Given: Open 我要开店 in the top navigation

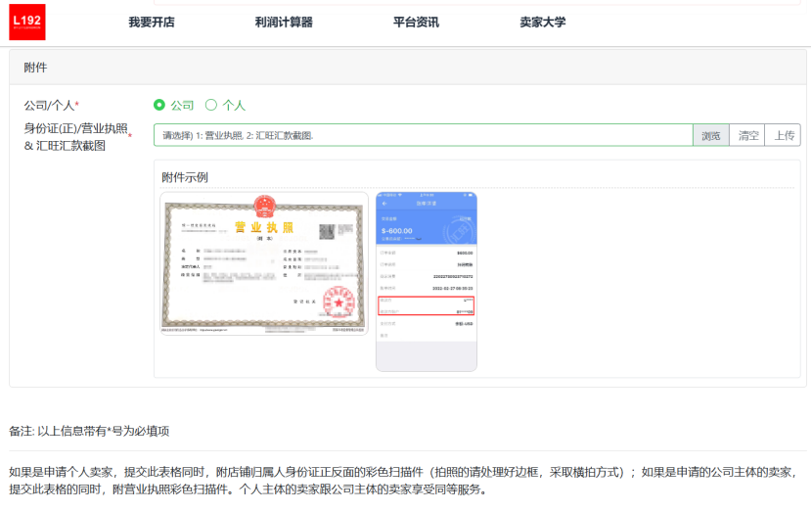Looking at the screenshot, I should point(152,22).
